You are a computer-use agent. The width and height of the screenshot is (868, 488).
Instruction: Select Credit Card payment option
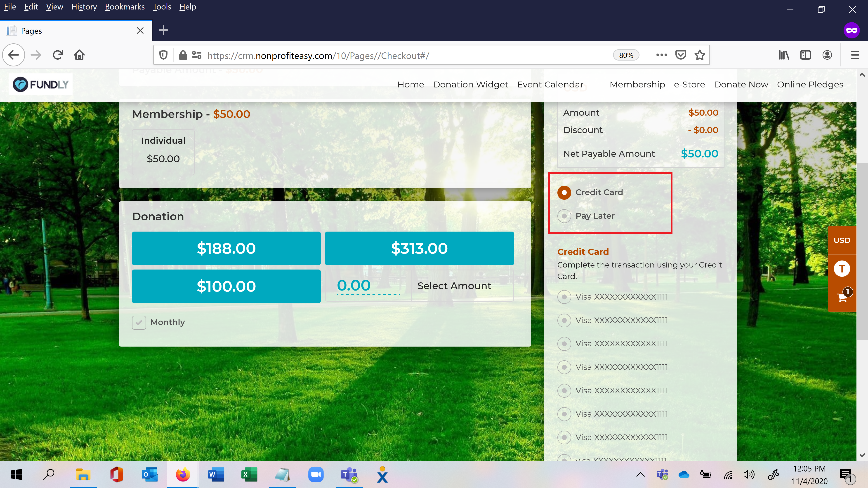564,192
